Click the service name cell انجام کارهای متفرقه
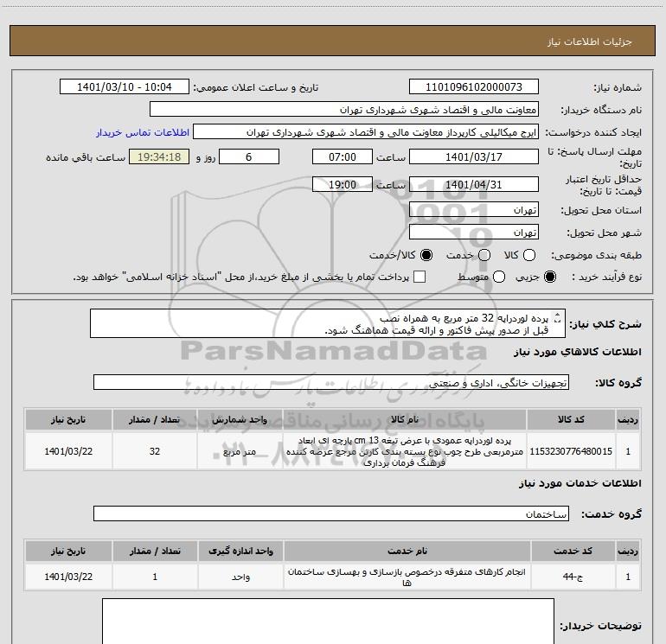Viewport: 666px width, 644px height. pos(407,577)
